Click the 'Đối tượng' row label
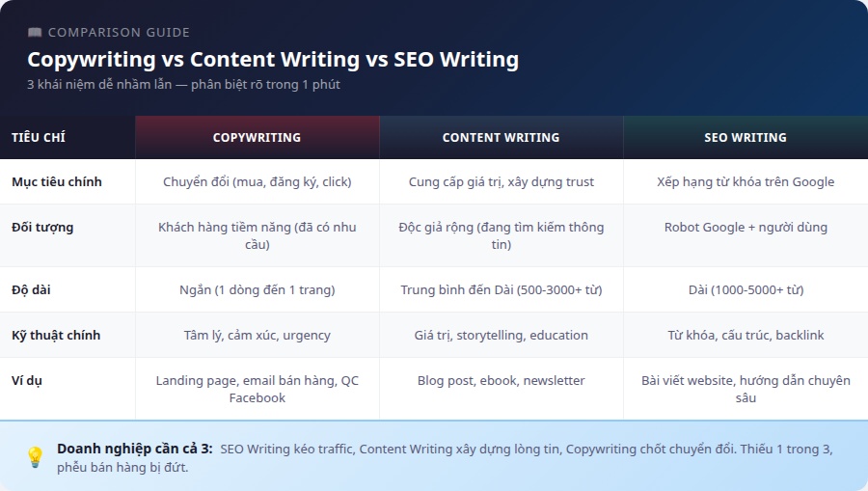The image size is (868, 491). [x=42, y=227]
